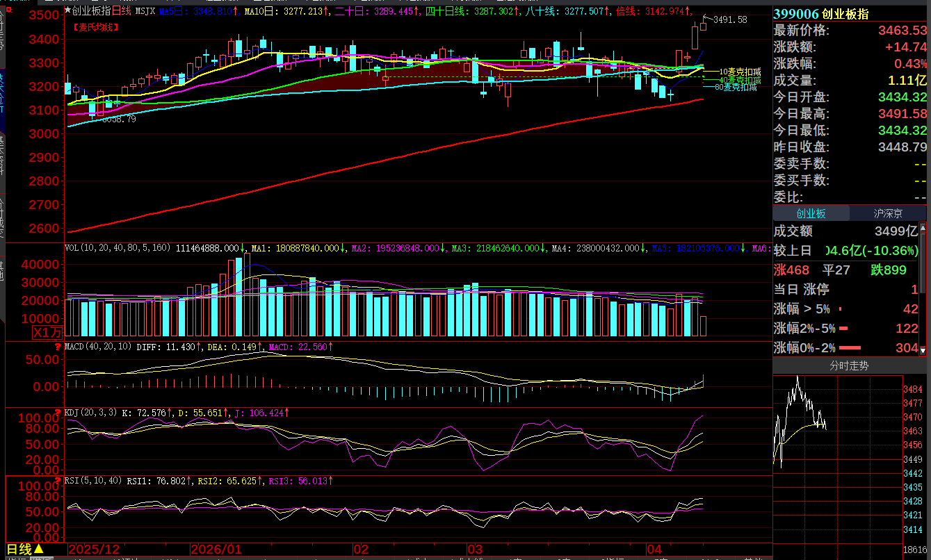Click the star icon before 创业板指 title

[67, 11]
